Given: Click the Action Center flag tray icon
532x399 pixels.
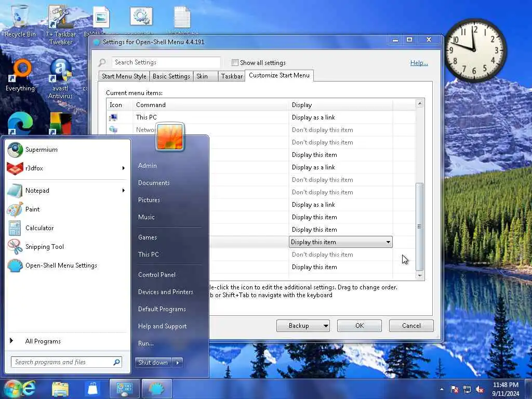Looking at the screenshot, I should (x=454, y=390).
